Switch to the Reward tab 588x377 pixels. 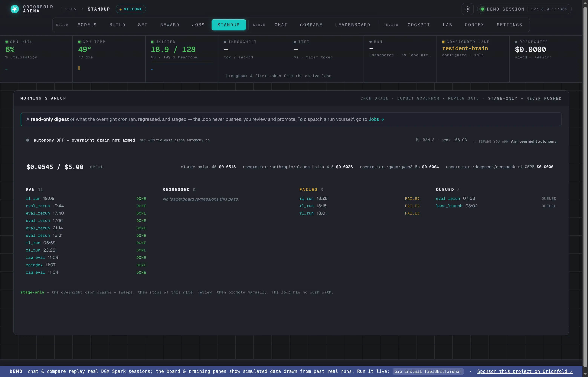(x=170, y=25)
